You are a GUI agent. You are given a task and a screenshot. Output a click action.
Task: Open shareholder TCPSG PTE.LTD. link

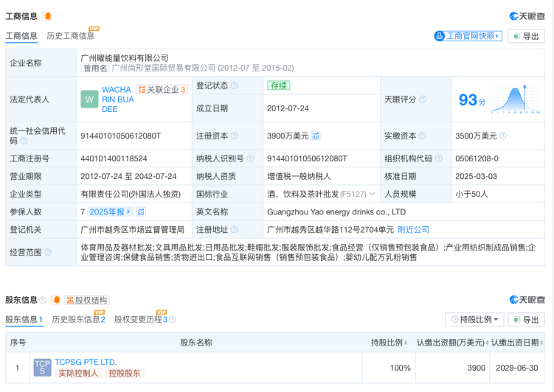point(86,362)
